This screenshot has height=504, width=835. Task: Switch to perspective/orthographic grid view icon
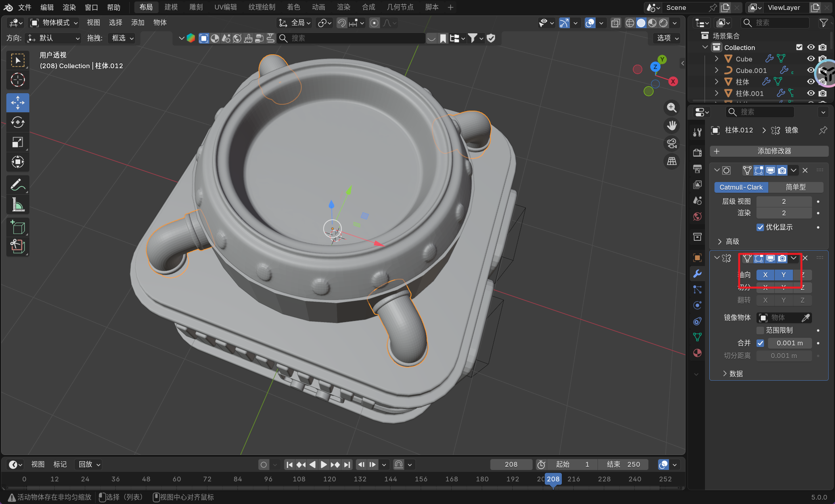point(672,161)
